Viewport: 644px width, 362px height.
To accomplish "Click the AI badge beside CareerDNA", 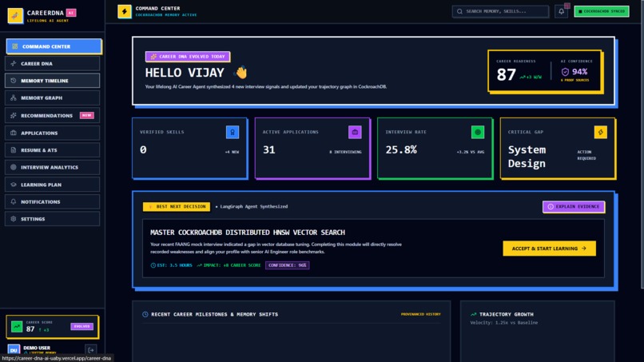I will [x=71, y=13].
